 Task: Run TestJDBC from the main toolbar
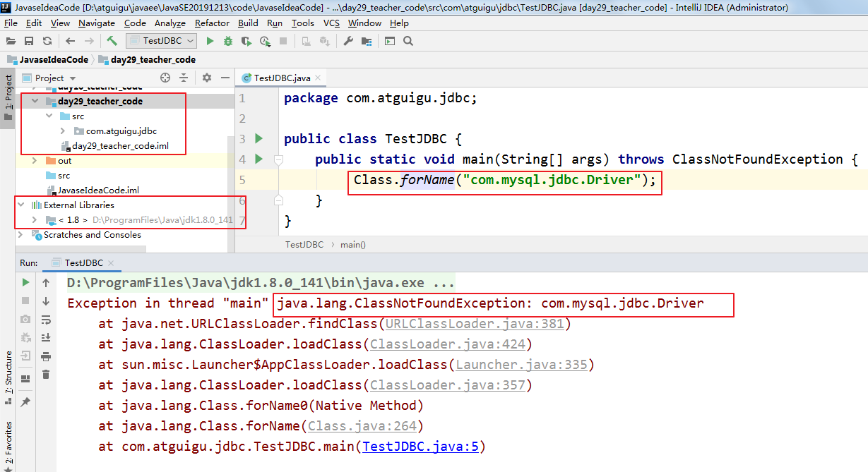[210, 41]
